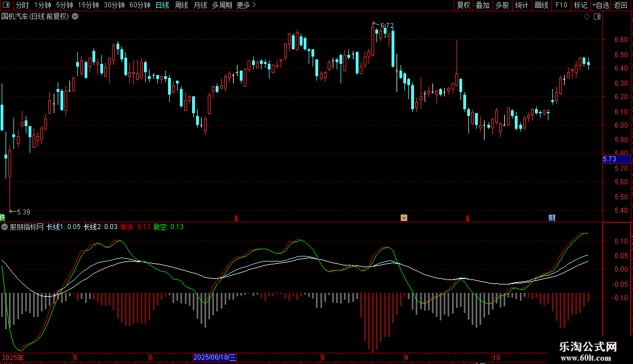633x364 pixels.
Task: Open 多周期 multi-period view
Action: 222,5
